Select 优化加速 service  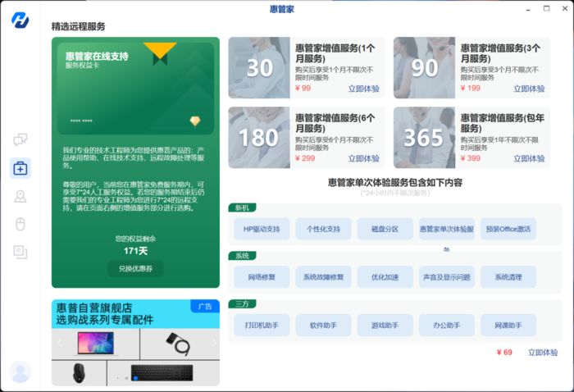pyautogui.click(x=385, y=277)
